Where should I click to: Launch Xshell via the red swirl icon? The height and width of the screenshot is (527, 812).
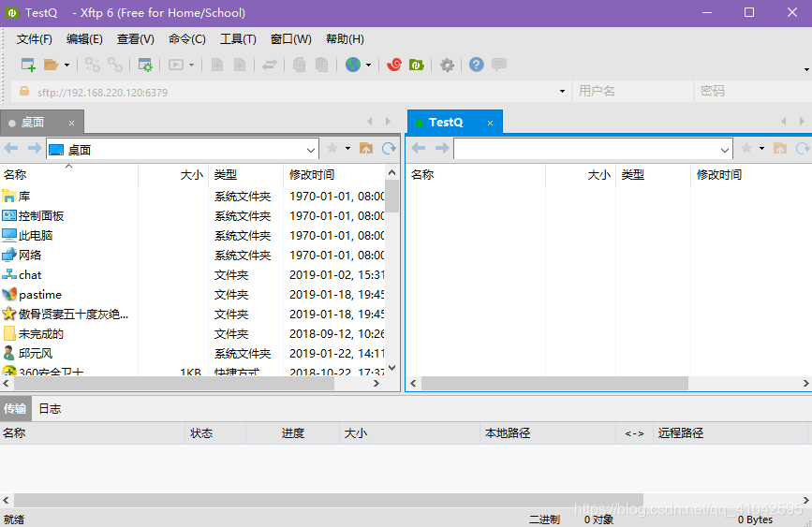394,65
